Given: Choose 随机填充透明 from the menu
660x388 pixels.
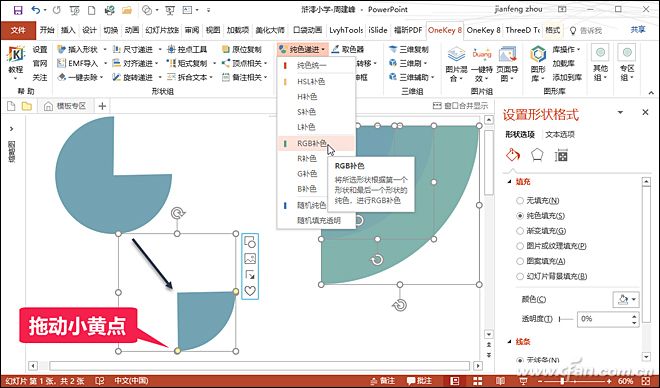Looking at the screenshot, I should [316, 221].
